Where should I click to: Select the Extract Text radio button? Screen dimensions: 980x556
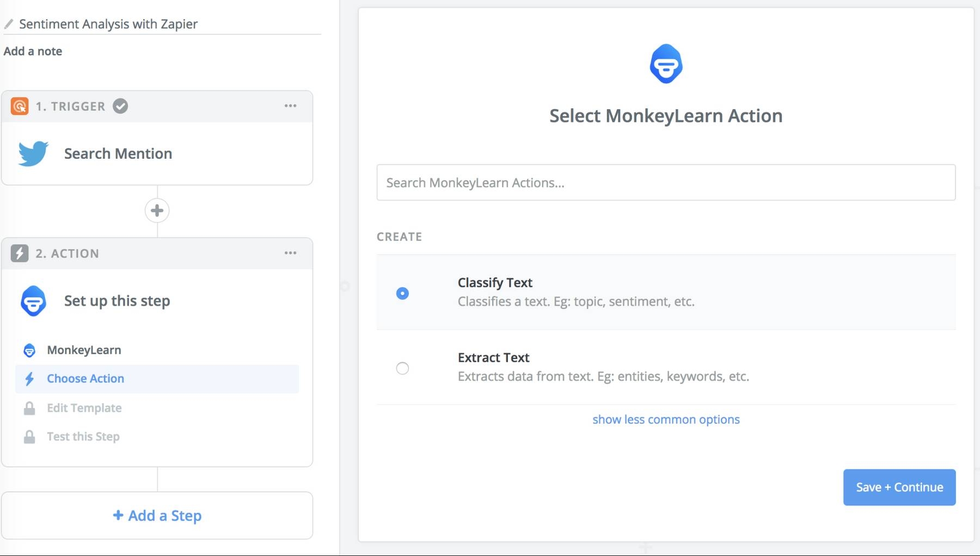point(402,368)
